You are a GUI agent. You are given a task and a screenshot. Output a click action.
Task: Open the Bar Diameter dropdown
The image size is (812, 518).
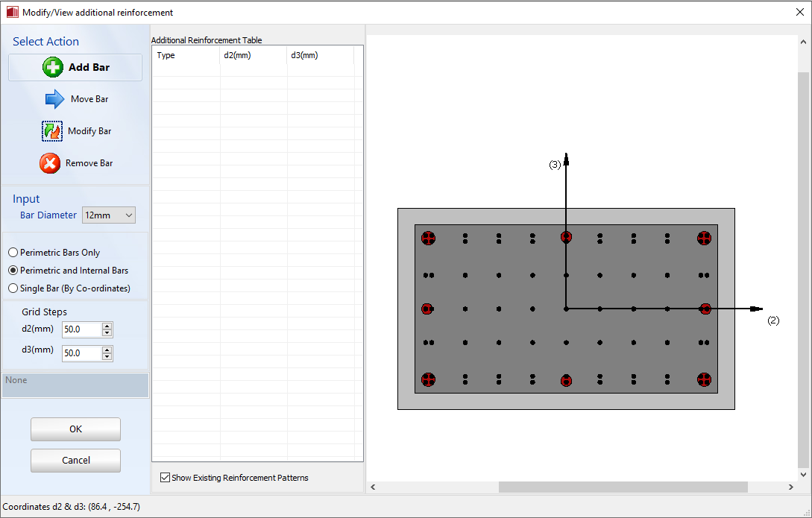[x=109, y=215]
